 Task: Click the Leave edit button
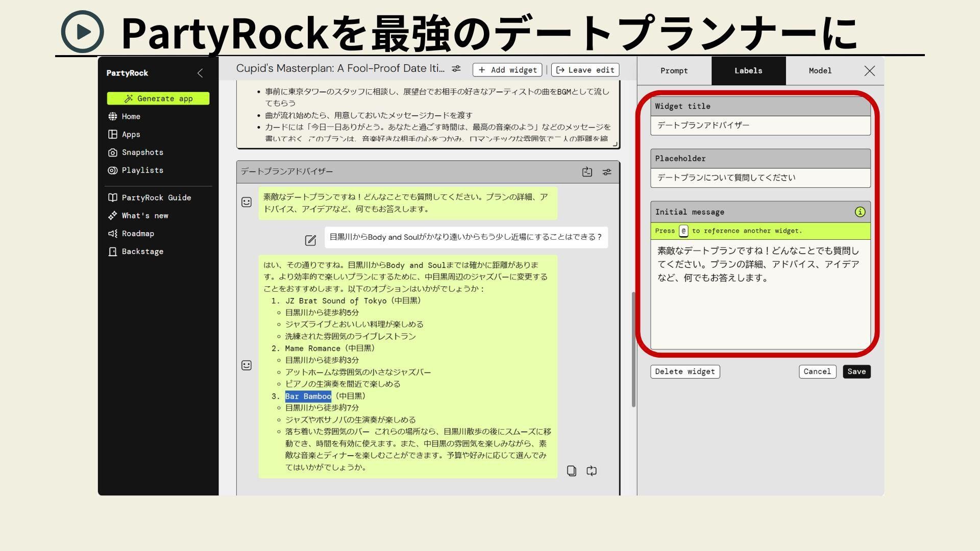[585, 70]
